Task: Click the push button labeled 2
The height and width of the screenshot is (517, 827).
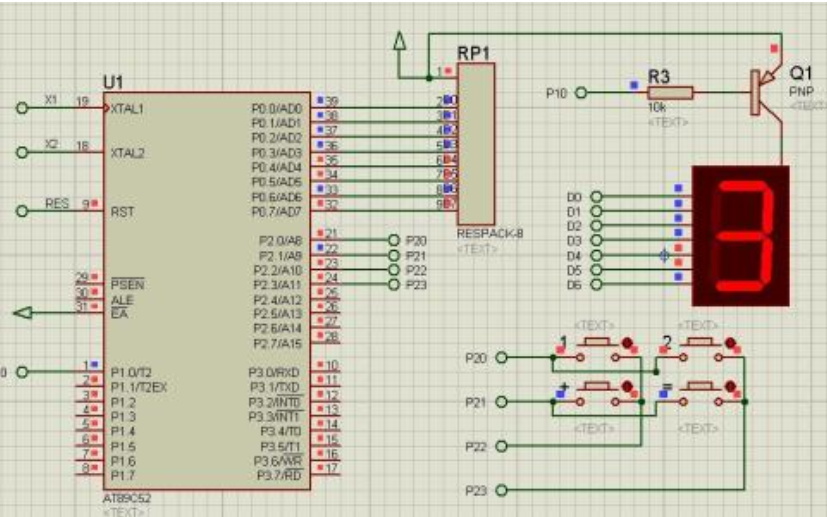Action: [700, 349]
